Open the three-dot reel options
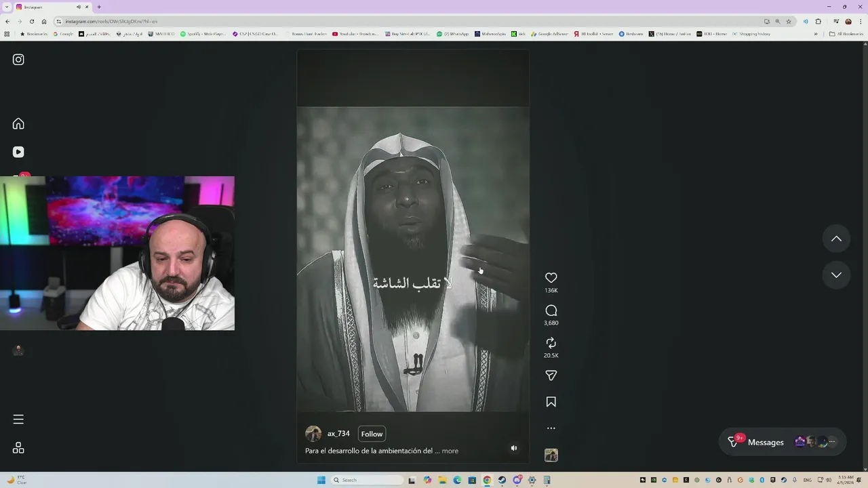Image resolution: width=868 pixels, height=488 pixels. point(551,428)
